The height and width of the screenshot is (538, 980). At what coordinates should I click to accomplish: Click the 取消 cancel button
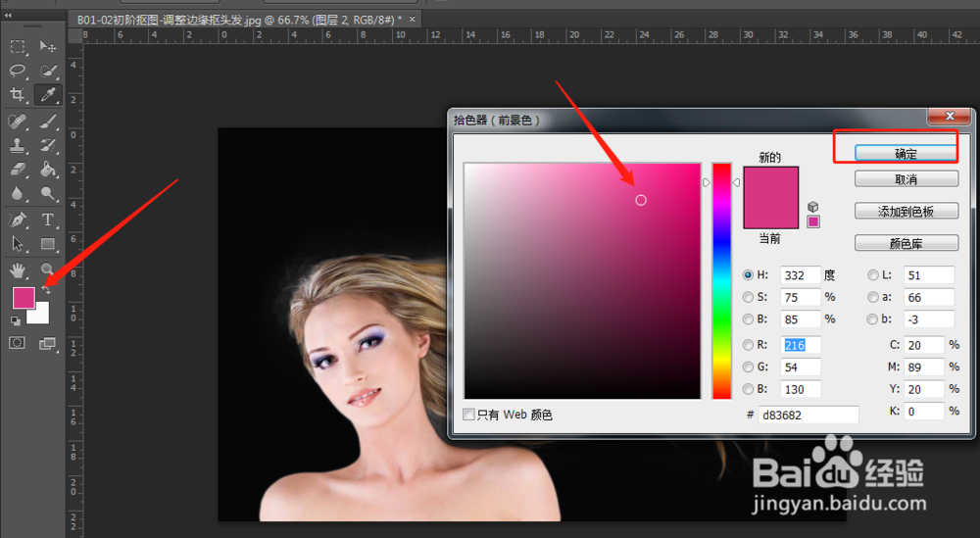pyautogui.click(x=906, y=179)
